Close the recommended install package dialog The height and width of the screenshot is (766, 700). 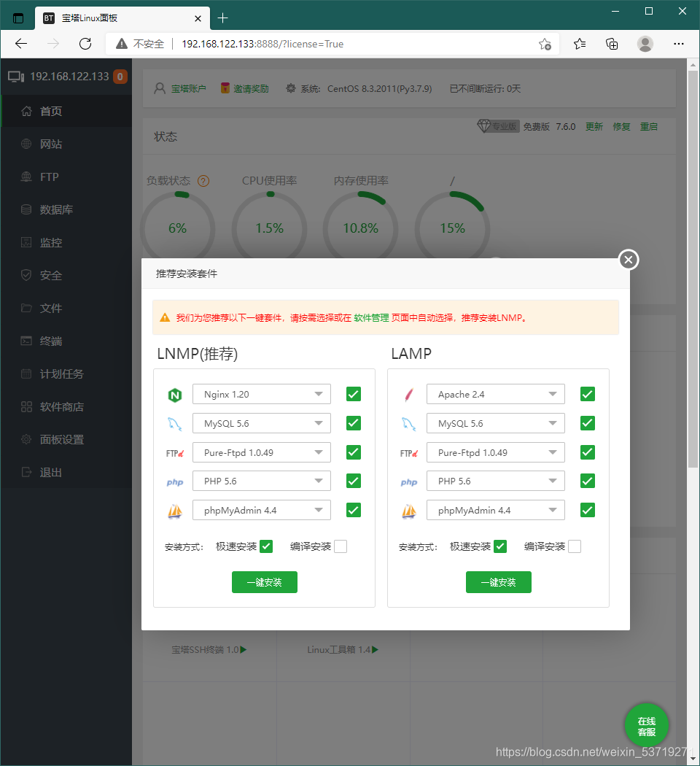click(x=629, y=260)
